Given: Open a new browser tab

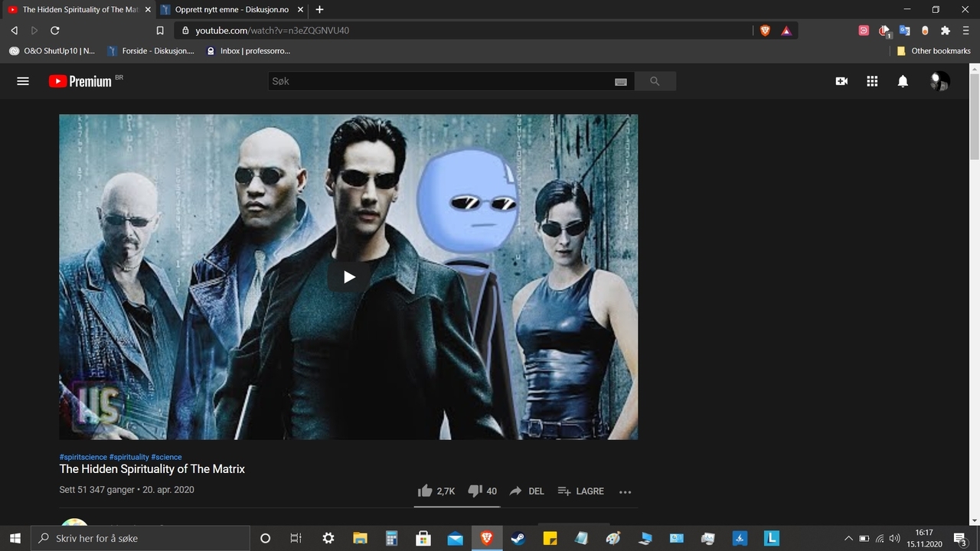Looking at the screenshot, I should (x=319, y=9).
